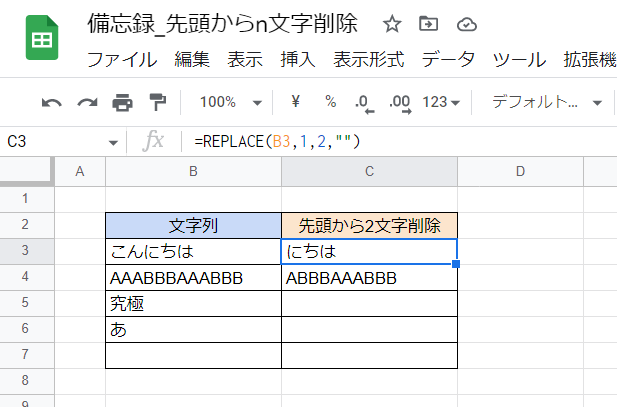This screenshot has width=617, height=407.
Task: Select row 2 header
Action: coord(27,225)
